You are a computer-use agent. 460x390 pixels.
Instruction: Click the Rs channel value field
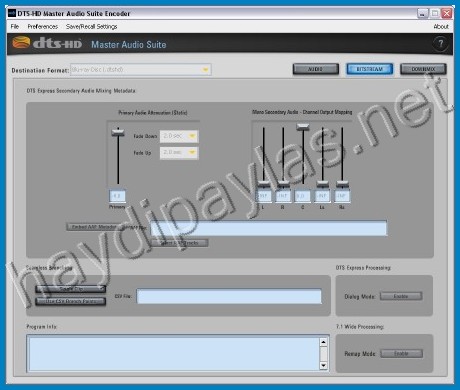pyautogui.click(x=342, y=196)
